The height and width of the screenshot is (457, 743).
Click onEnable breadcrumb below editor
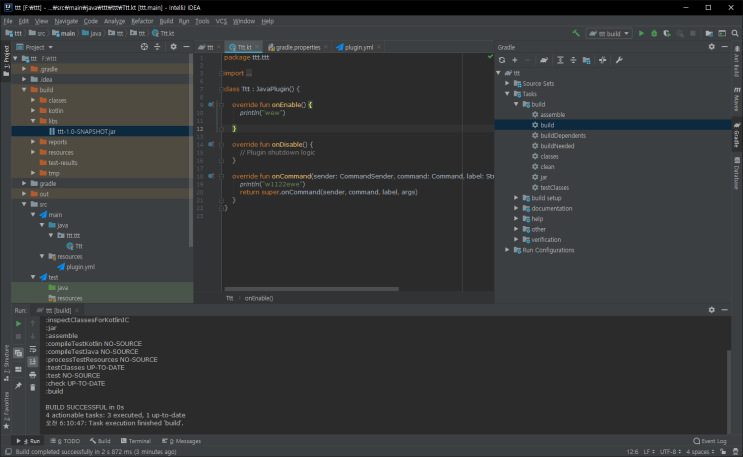click(259, 298)
